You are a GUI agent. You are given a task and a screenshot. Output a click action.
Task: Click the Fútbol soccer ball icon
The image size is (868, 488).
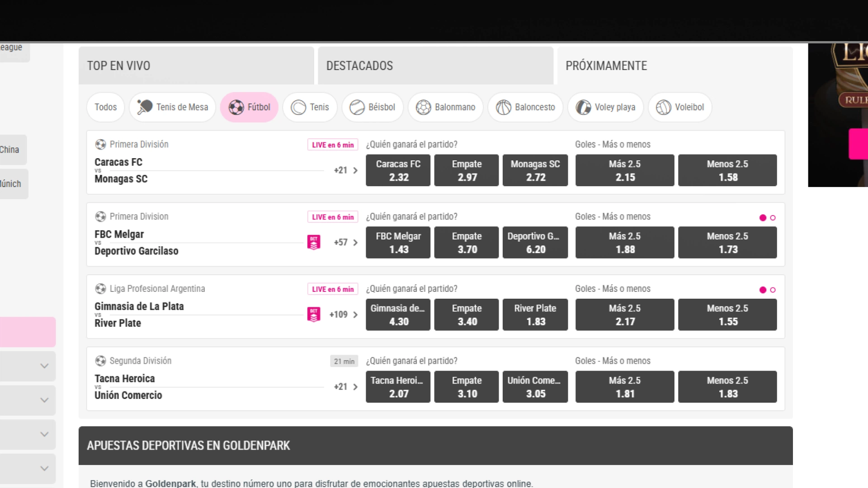pos(236,107)
